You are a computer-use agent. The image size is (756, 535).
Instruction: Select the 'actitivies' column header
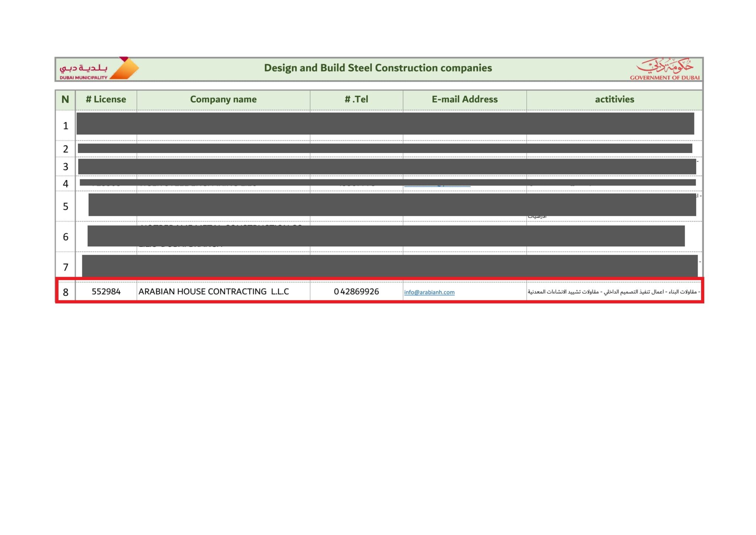click(614, 99)
